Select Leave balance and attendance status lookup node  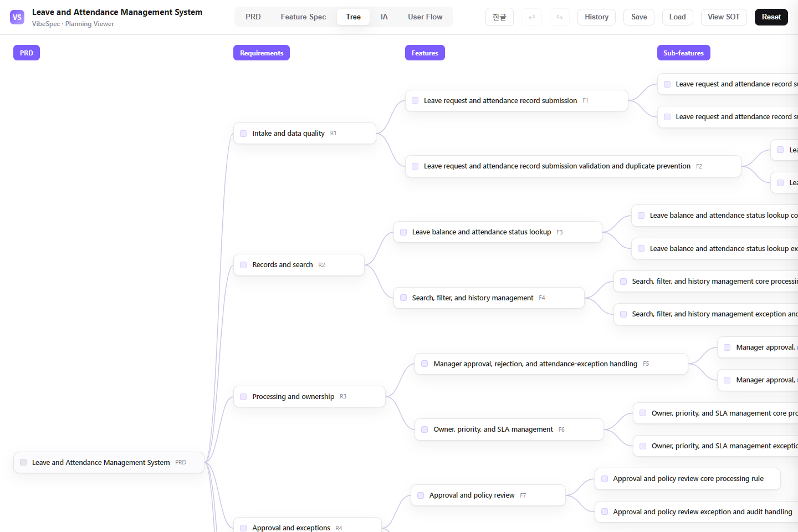click(x=498, y=232)
